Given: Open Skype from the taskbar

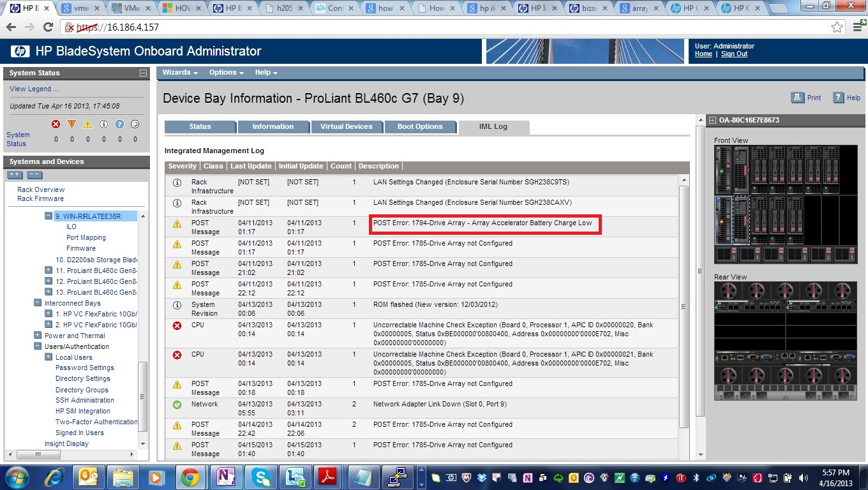Looking at the screenshot, I should [260, 477].
